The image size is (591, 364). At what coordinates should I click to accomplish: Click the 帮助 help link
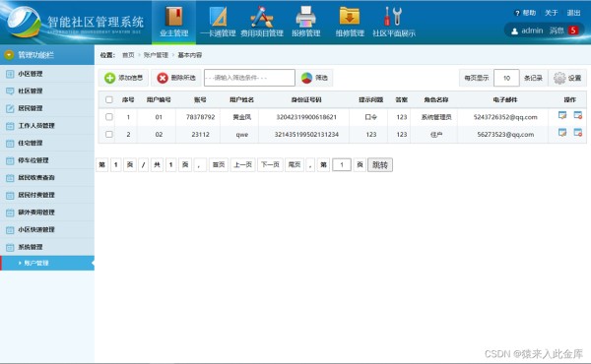click(x=529, y=13)
